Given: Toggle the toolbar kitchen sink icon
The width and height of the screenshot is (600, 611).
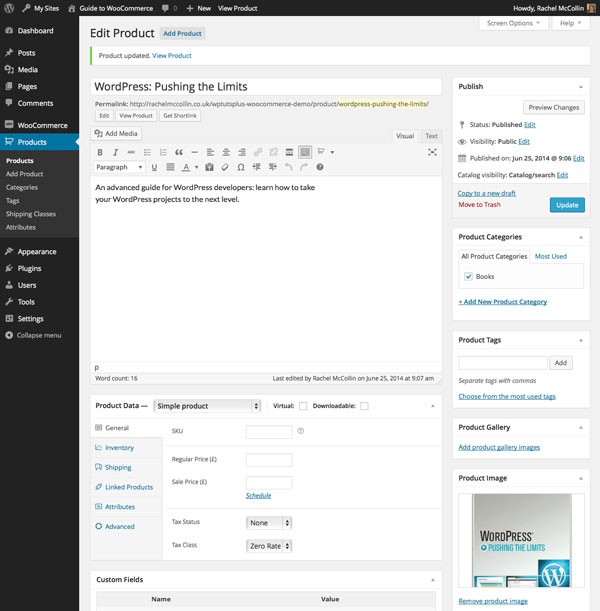Looking at the screenshot, I should (305, 152).
